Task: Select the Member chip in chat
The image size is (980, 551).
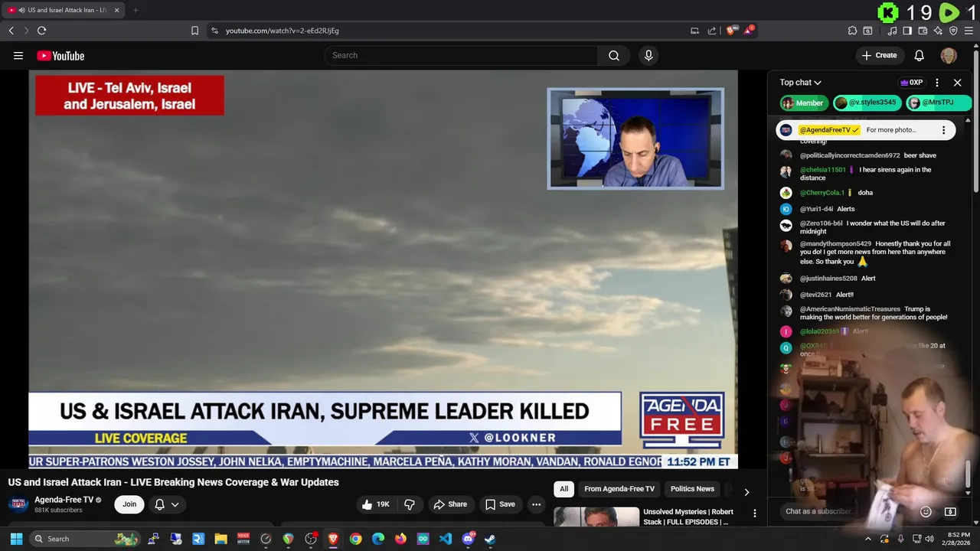Action: (802, 103)
